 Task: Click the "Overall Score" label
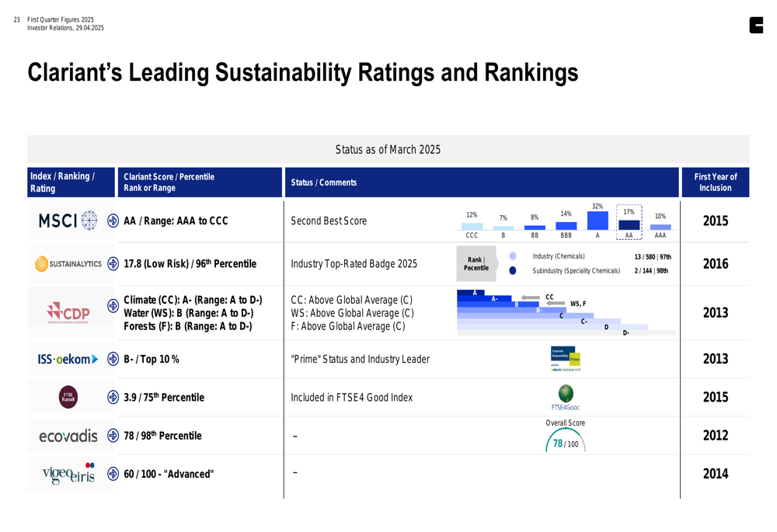click(566, 422)
